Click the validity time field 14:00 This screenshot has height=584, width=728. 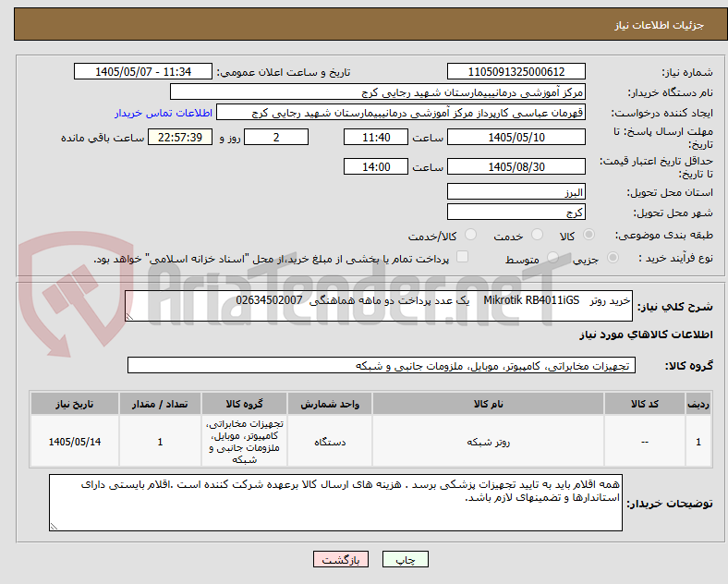pos(376,166)
